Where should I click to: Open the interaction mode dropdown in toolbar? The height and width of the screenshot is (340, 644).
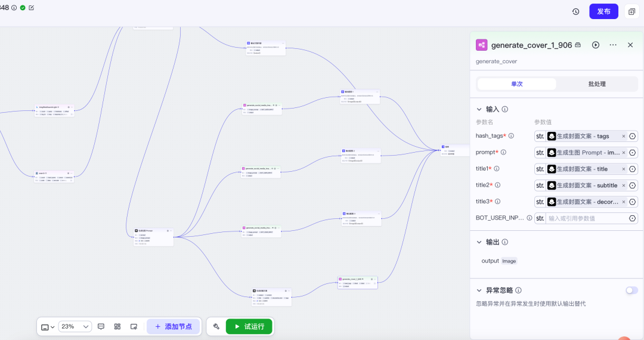coord(48,327)
